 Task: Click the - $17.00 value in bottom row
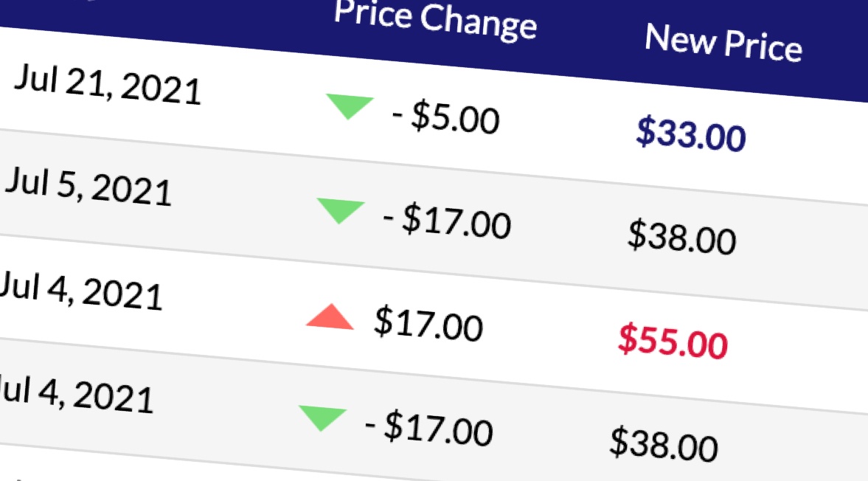click(x=428, y=428)
